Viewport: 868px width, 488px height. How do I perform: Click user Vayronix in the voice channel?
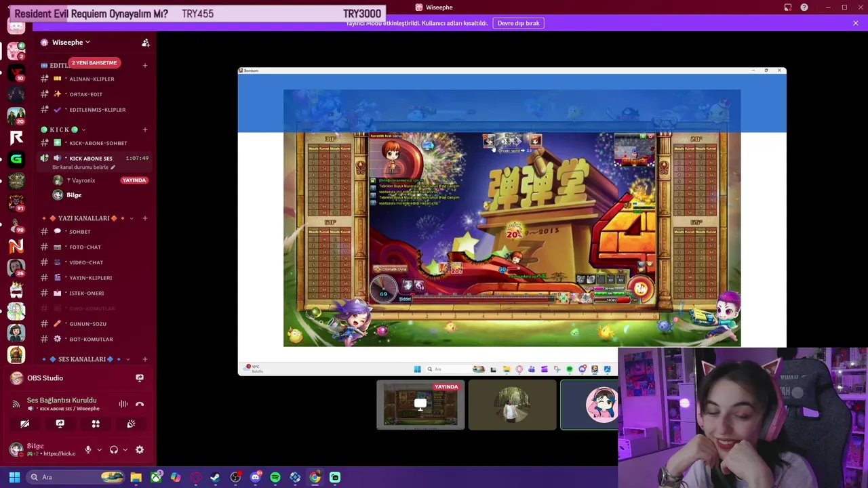[83, 180]
